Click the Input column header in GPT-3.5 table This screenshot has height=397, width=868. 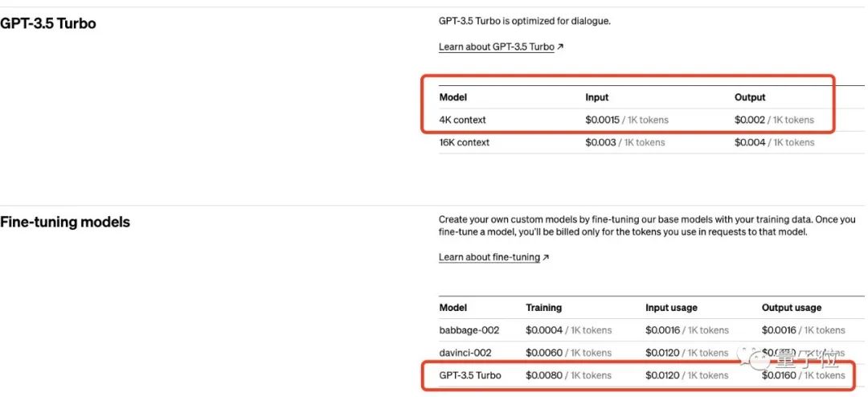tap(597, 97)
